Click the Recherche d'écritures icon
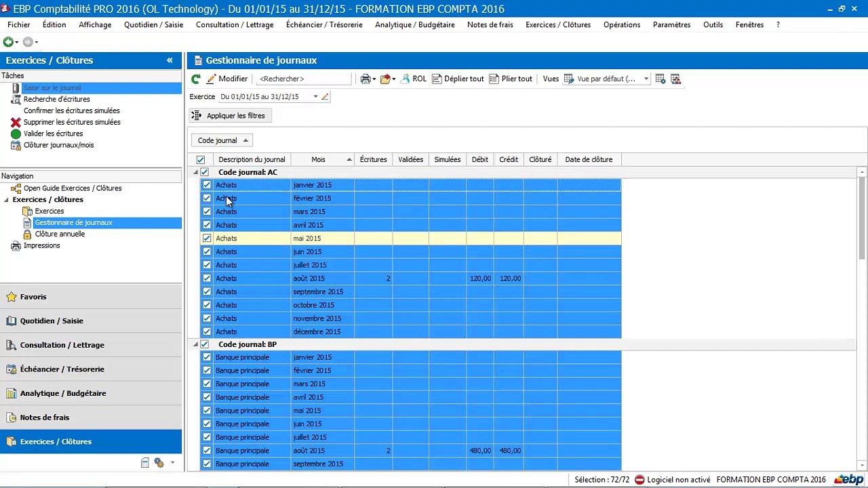This screenshot has width=868, height=488. click(x=16, y=99)
